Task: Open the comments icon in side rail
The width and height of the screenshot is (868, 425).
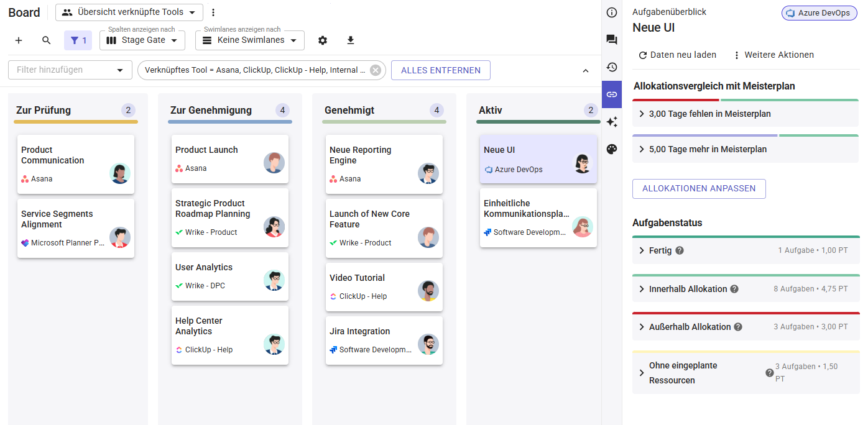Action: 612,40
